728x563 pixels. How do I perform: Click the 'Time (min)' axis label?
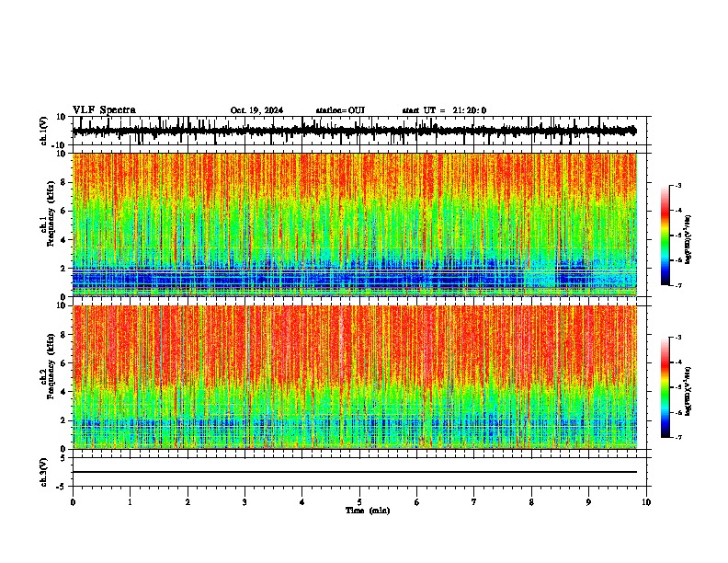(368, 511)
